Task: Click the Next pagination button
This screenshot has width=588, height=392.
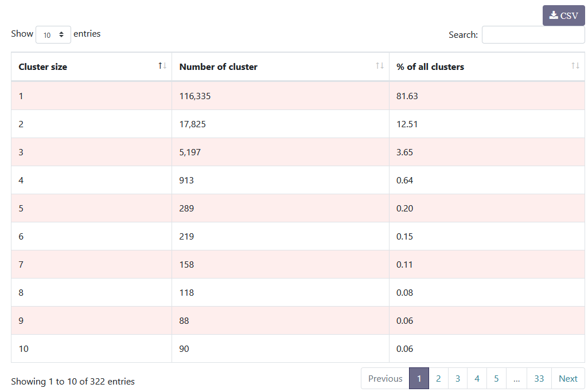Action: tap(567, 378)
